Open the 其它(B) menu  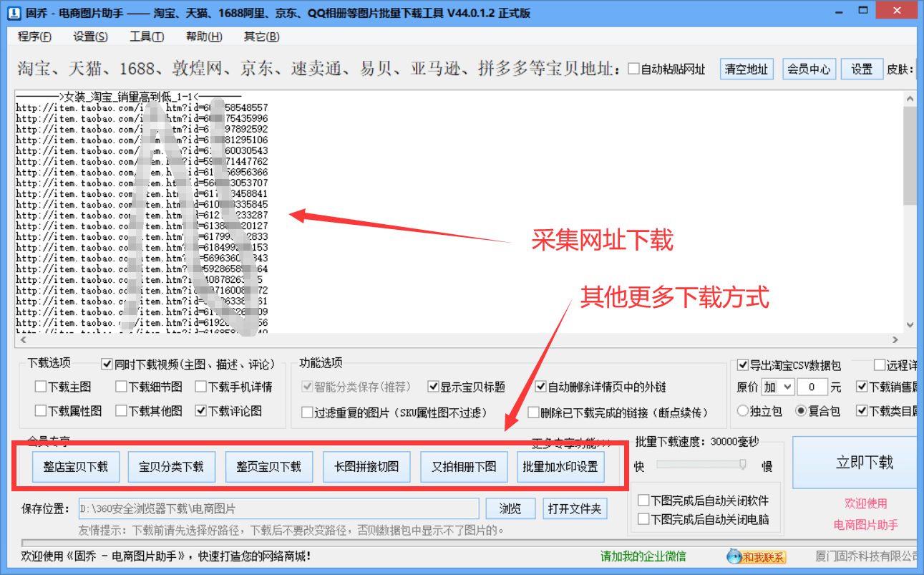(x=261, y=37)
